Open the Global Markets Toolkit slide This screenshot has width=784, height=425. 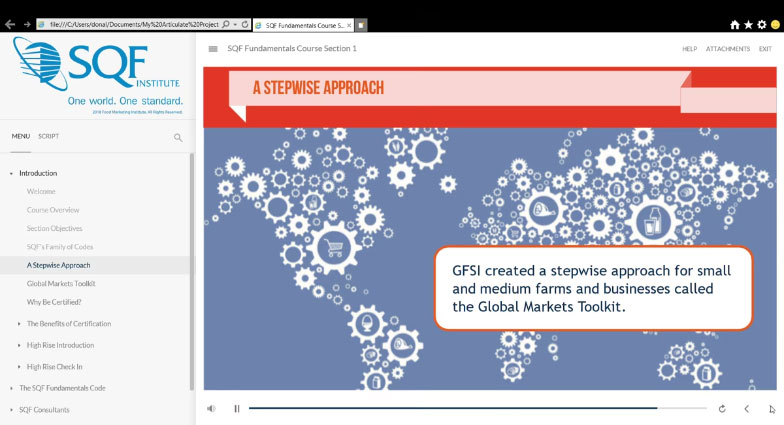click(61, 284)
